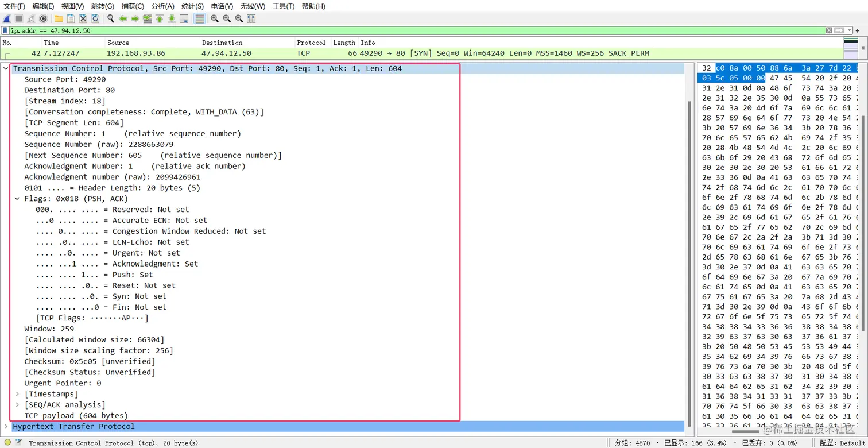Reload the capture file
The height and width of the screenshot is (448, 868).
click(x=95, y=18)
